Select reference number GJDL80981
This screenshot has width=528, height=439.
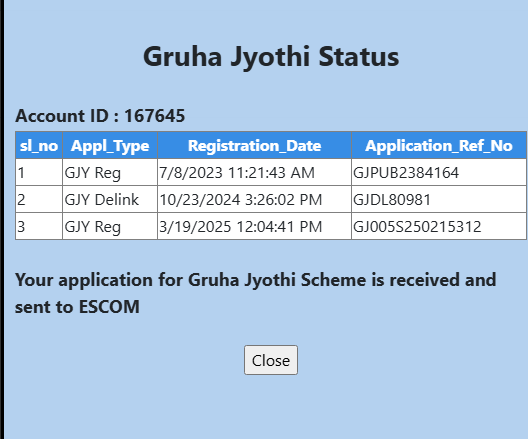coord(392,200)
